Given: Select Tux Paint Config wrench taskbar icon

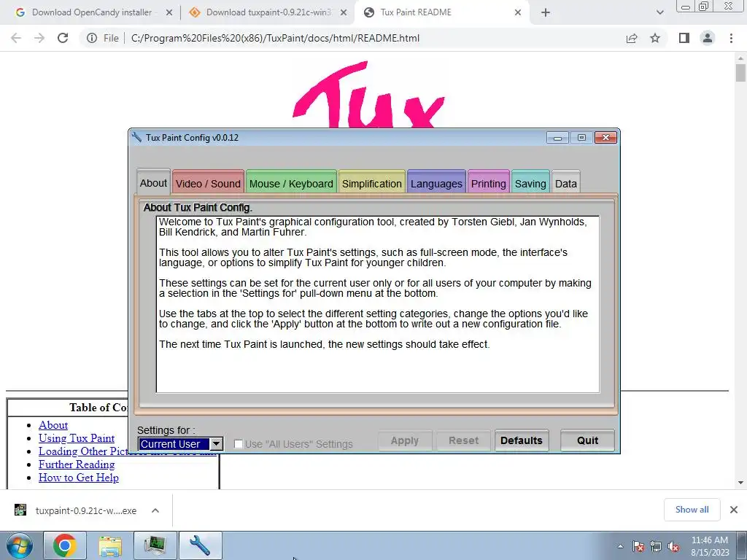Looking at the screenshot, I should [x=200, y=545].
